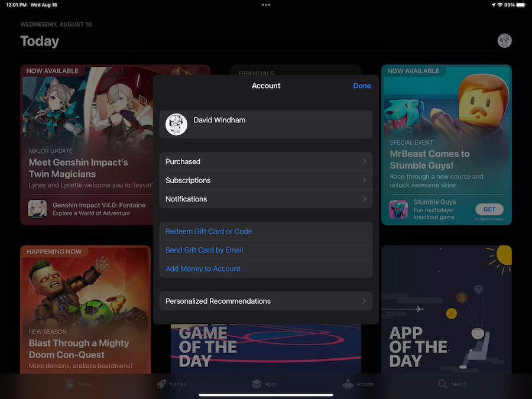Screen dimensions: 532x399
Task: Tap the location arrow in the status bar
Action: [x=493, y=5]
